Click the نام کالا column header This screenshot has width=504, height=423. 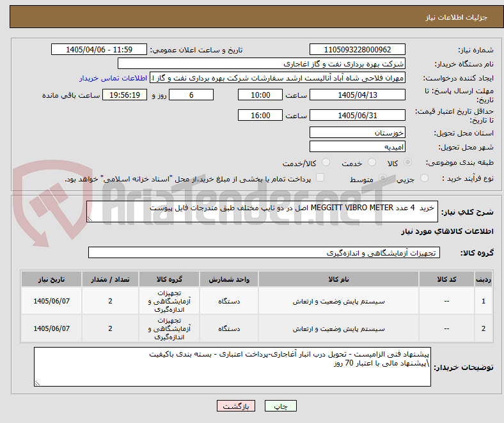338,279
